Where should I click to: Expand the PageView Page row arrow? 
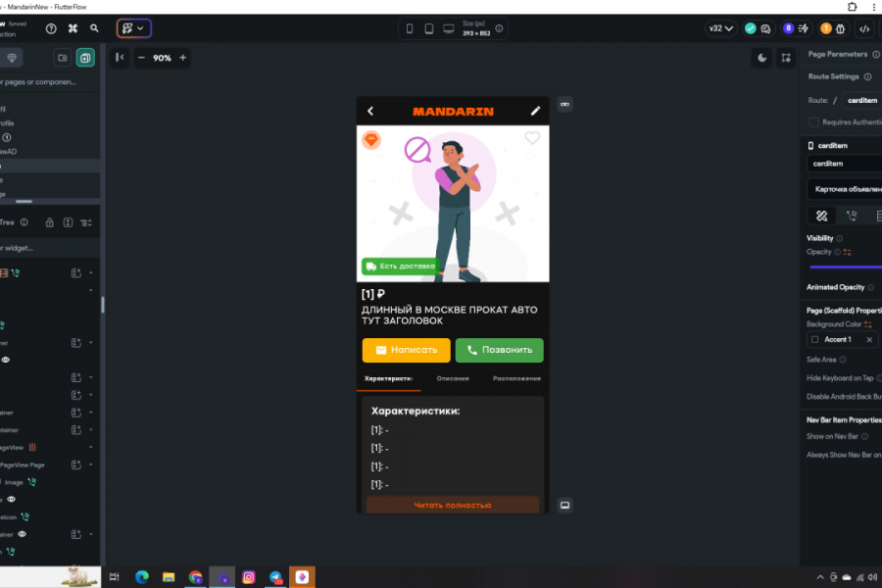coord(90,465)
